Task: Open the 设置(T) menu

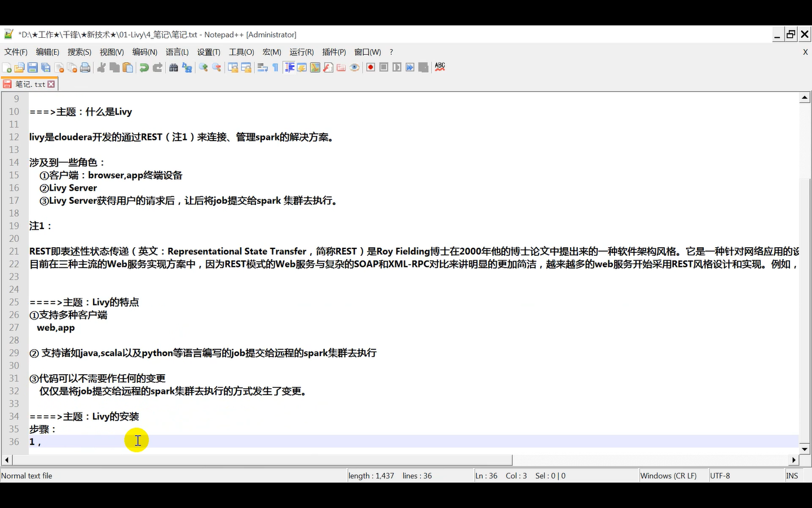Action: tap(209, 52)
